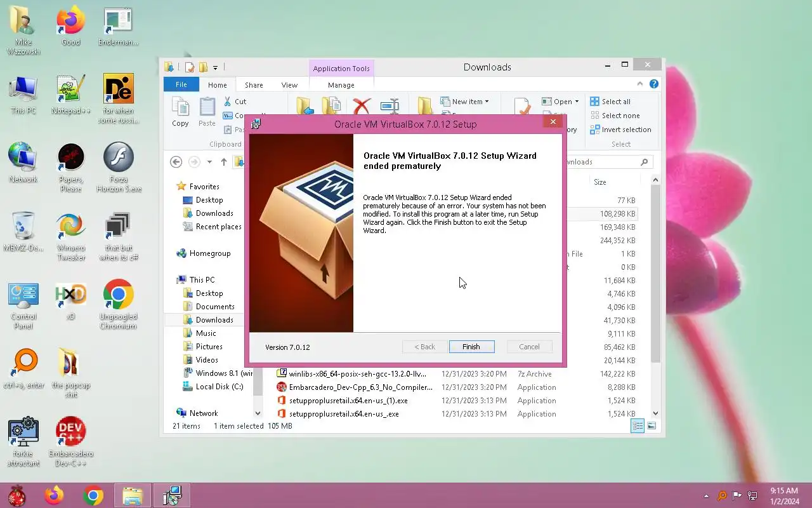Click the blue Help icon in Explorer
The height and width of the screenshot is (508, 812).
[x=654, y=84]
